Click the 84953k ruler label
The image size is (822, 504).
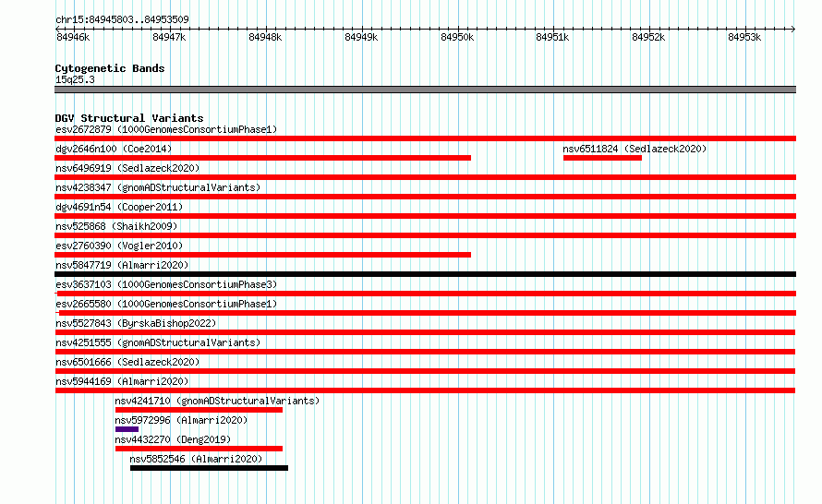(x=744, y=37)
